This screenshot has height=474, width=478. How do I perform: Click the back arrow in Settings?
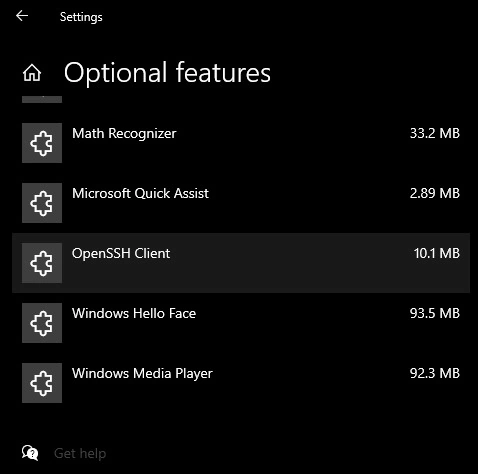pos(22,16)
